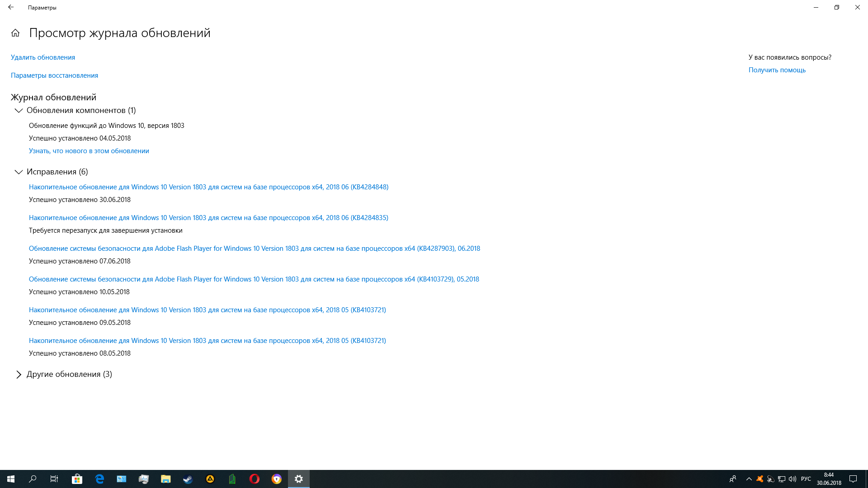Click text 'Успешно установлено 10.05.2018'
868x488 pixels.
coord(80,292)
